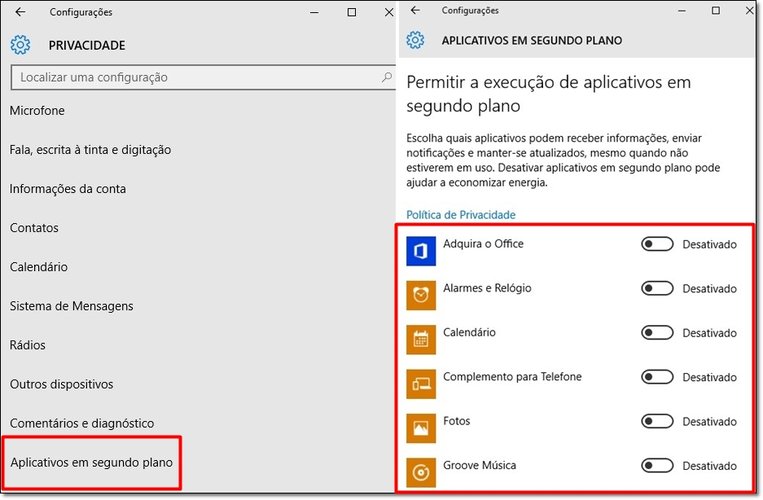Click the Complemento para Telefone app icon
This screenshot has width=763, height=500.
coord(421,384)
